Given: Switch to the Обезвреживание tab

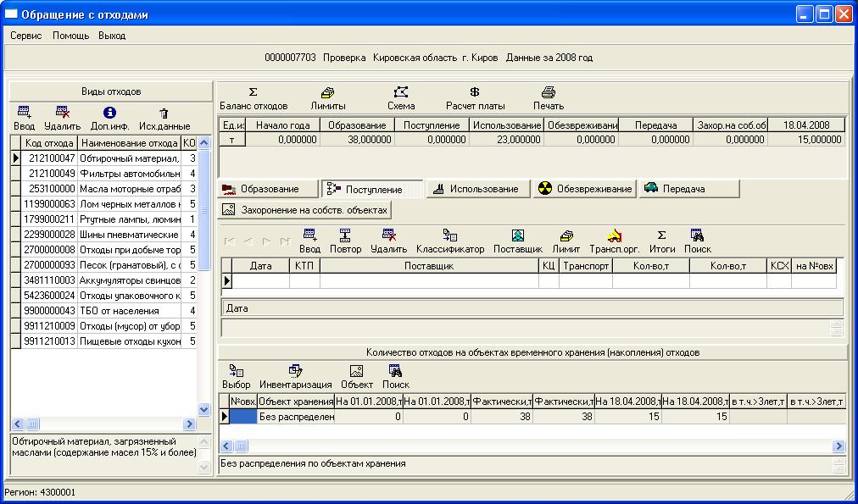Looking at the screenshot, I should (584, 189).
